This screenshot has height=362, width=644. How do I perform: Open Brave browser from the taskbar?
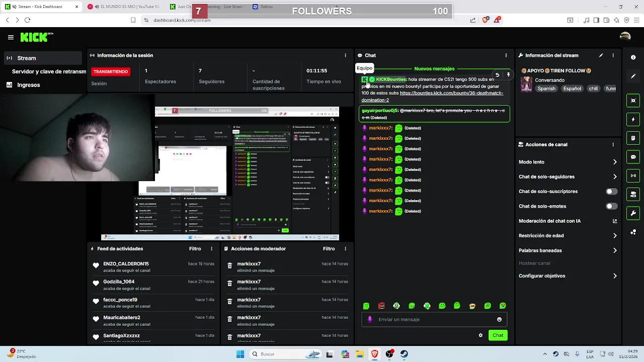[375, 354]
